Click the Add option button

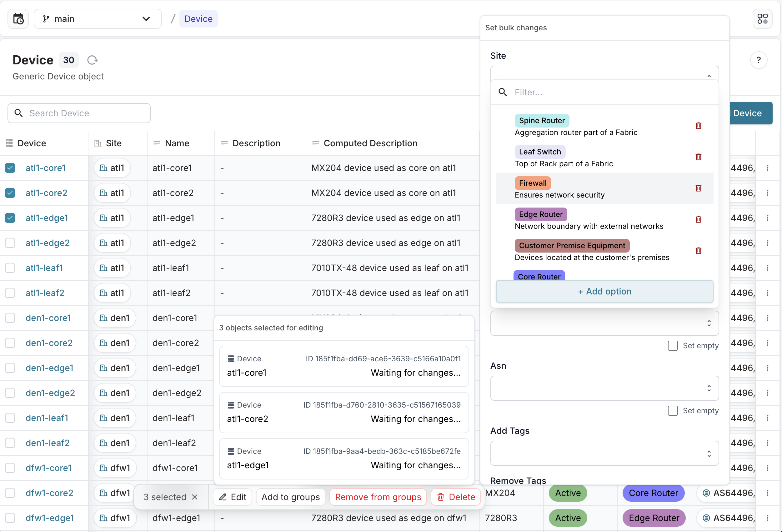(x=604, y=291)
